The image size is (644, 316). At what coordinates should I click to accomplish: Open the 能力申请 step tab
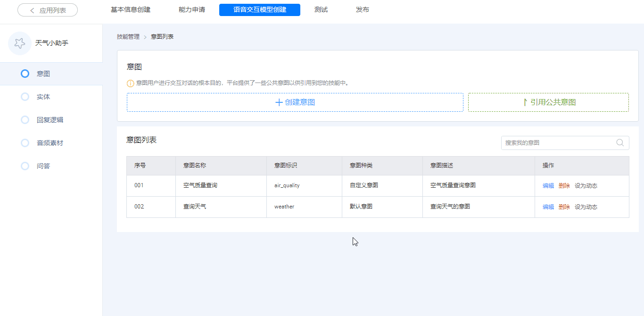pos(192,9)
